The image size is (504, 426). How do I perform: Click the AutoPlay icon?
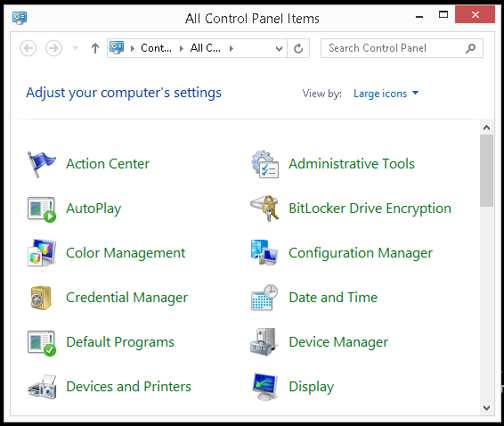pyautogui.click(x=42, y=209)
